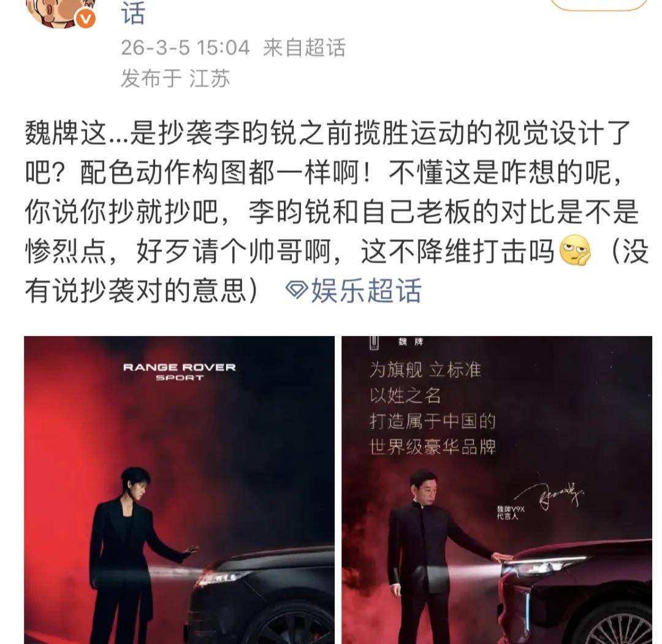Viewport: 662px width, 644px height.
Task: View the Range Rover Sport poster image
Action: pos(179,490)
